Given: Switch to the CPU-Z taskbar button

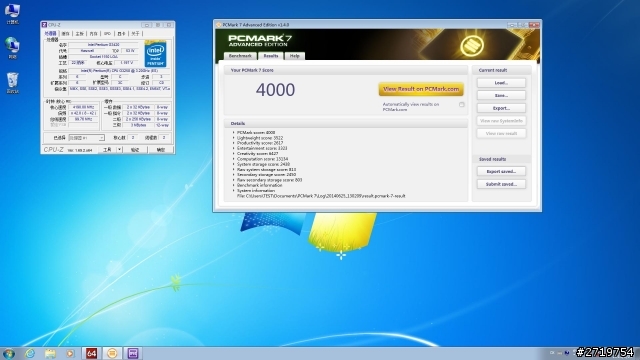Looking at the screenshot, I should 133,353.
